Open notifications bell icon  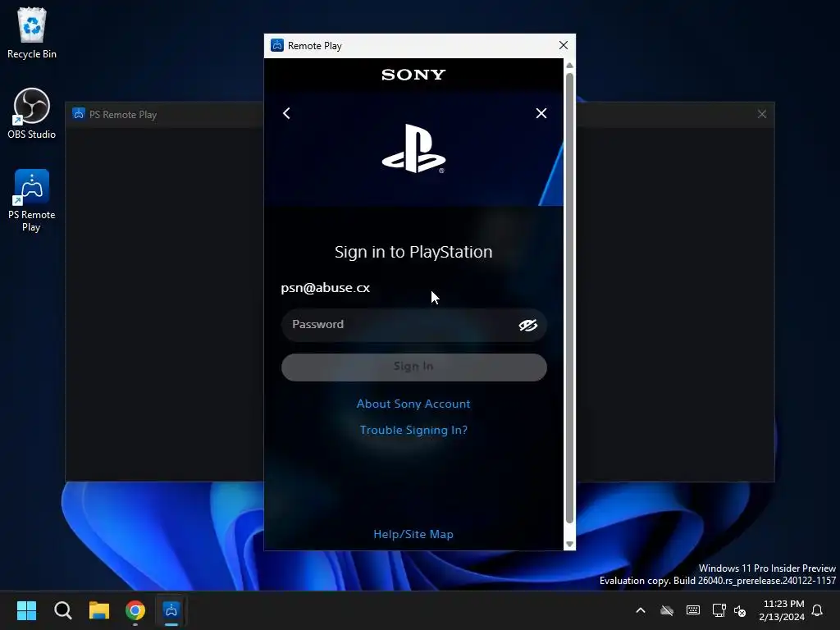pos(818,610)
